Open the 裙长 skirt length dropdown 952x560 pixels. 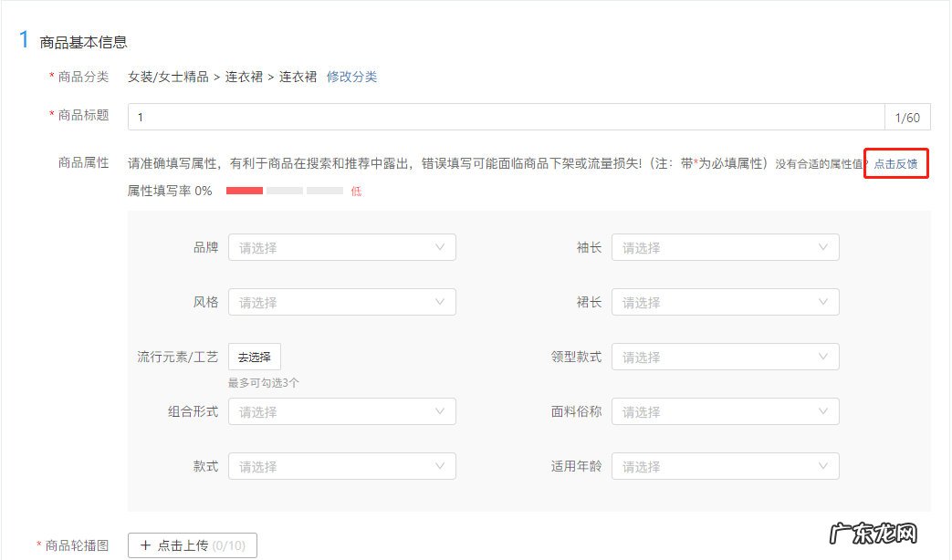726,302
